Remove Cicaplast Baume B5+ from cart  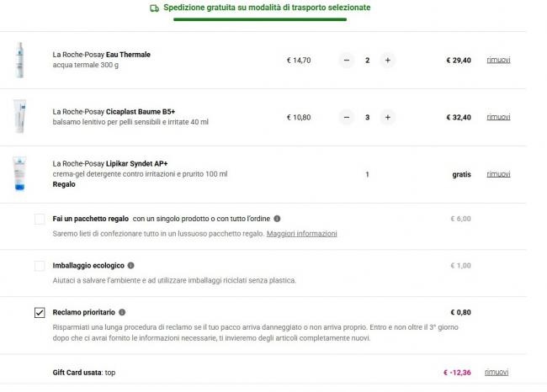pos(498,117)
